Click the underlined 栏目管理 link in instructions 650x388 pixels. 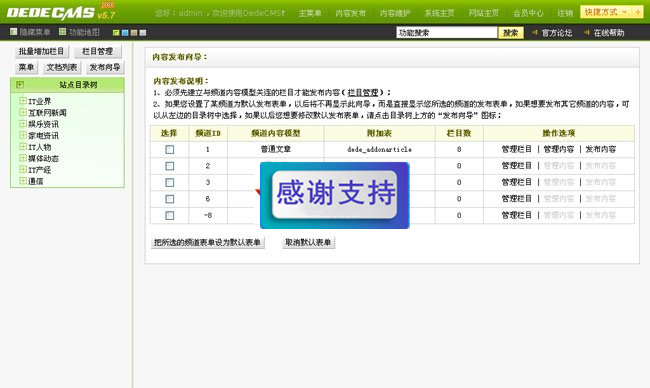363,92
